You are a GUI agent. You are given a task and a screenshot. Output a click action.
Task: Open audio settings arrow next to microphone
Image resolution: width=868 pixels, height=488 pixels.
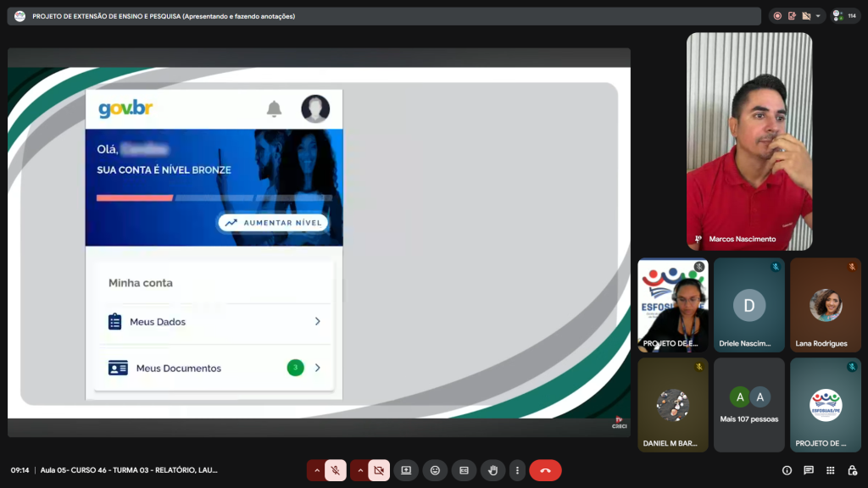tap(317, 470)
